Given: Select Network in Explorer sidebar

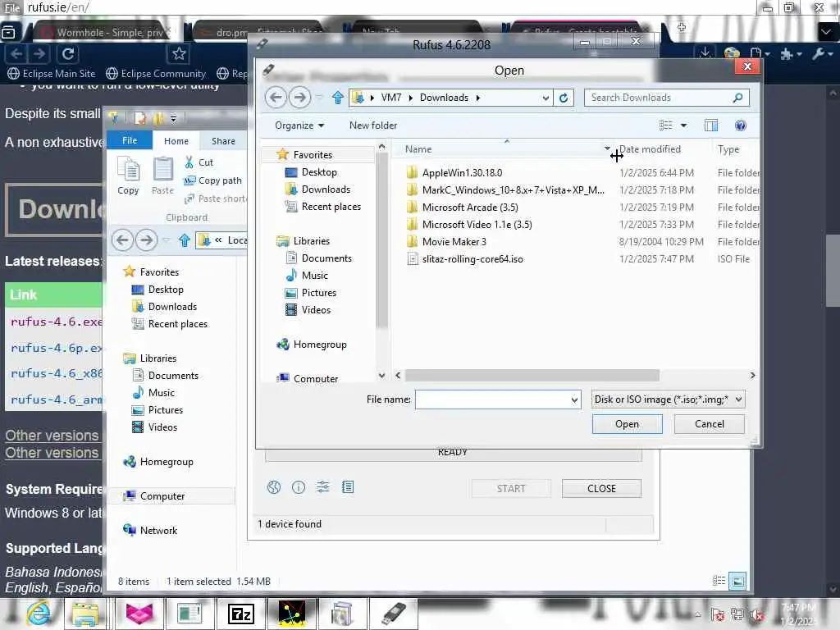Looking at the screenshot, I should 158,531.
